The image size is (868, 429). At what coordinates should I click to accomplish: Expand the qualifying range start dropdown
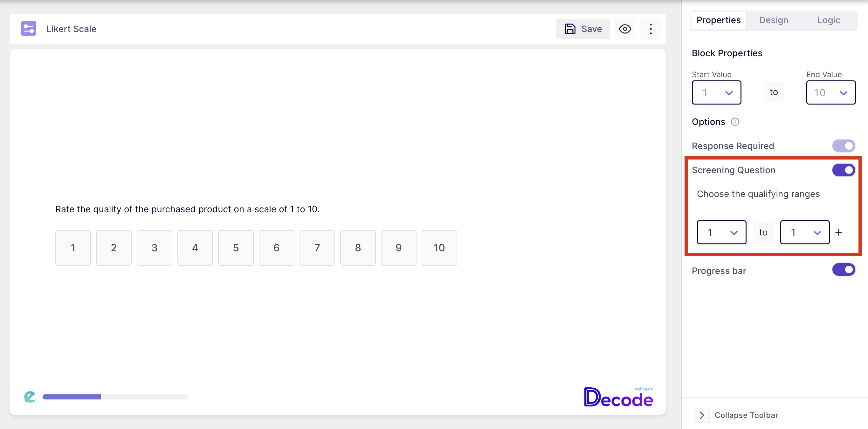pos(721,232)
